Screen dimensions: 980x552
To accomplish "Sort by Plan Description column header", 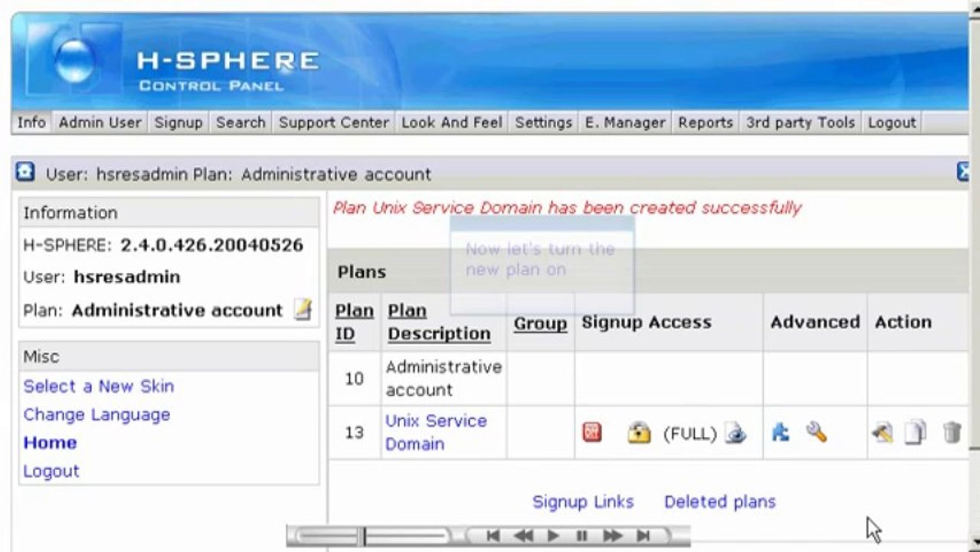I will click(x=439, y=322).
